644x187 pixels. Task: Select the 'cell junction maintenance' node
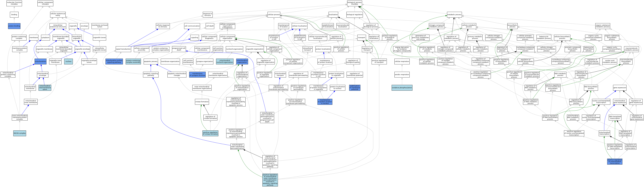(188, 61)
